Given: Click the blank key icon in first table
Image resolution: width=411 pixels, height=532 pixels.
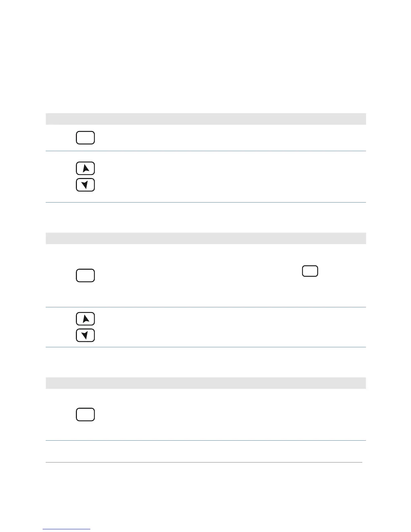Looking at the screenshot, I should 85,138.
